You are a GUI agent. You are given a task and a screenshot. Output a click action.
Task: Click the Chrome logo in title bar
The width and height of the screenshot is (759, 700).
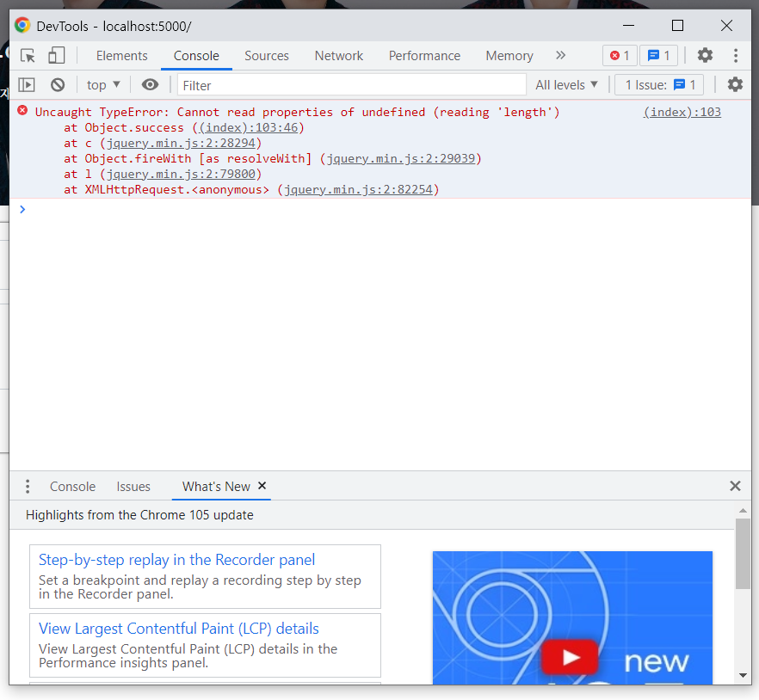[x=22, y=25]
